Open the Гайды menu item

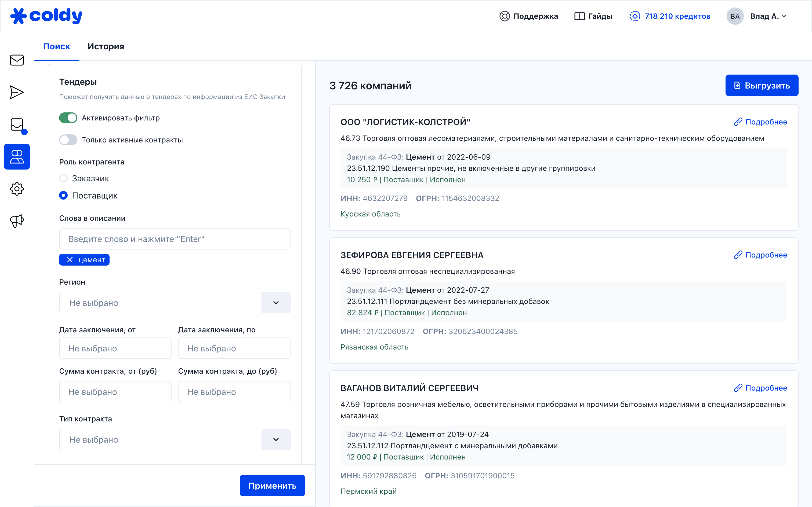pos(593,16)
